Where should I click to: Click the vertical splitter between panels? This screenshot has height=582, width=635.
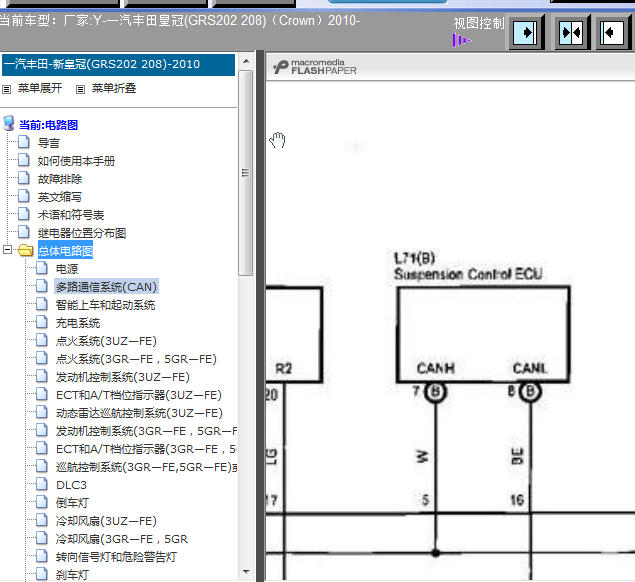(260, 316)
